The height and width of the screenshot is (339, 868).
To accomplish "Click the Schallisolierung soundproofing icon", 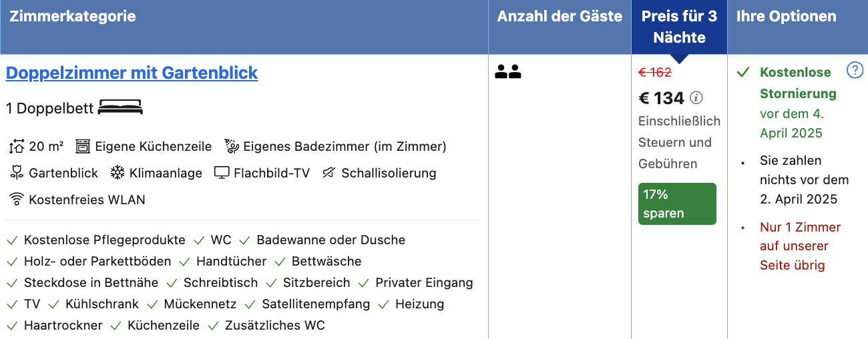I will pos(329,173).
